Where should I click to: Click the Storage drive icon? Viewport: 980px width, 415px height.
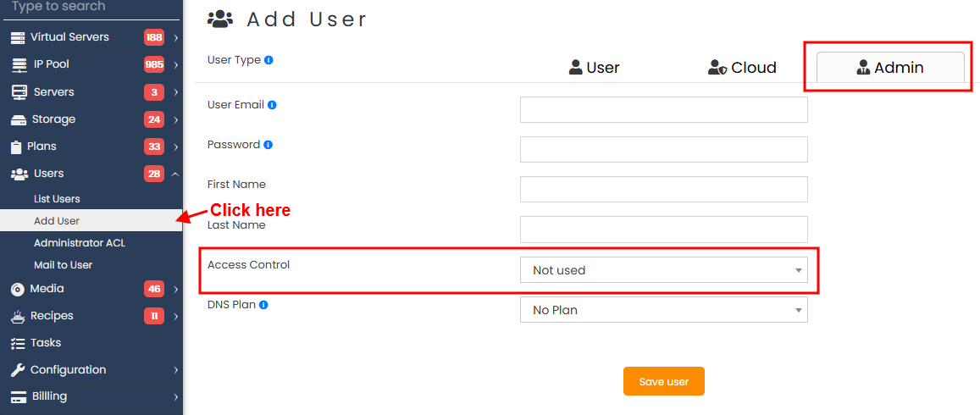17,119
